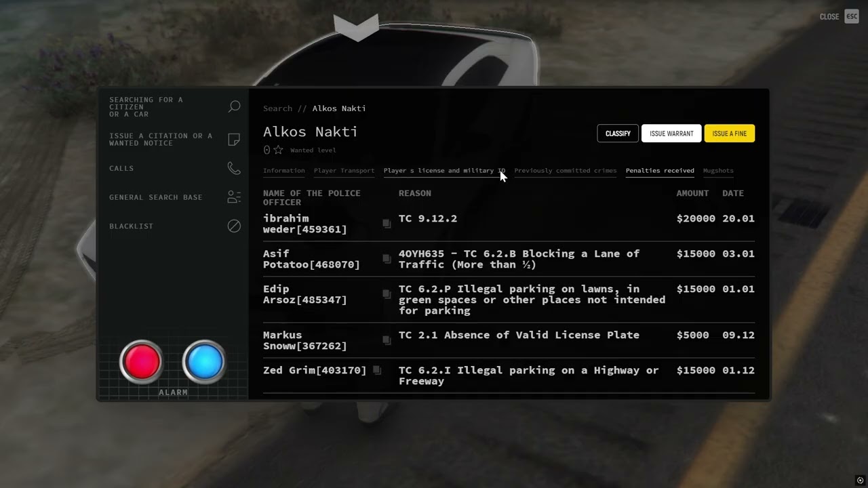Click the Alkos Nakti citizen name heading

[311, 131]
